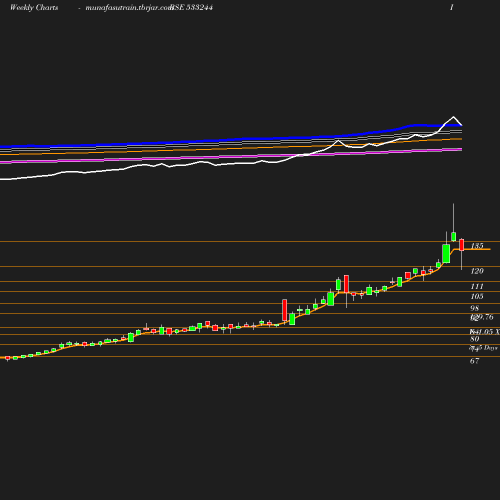The image size is (500, 500).
Task: Select the 67 price level label
Action: click(475, 361)
